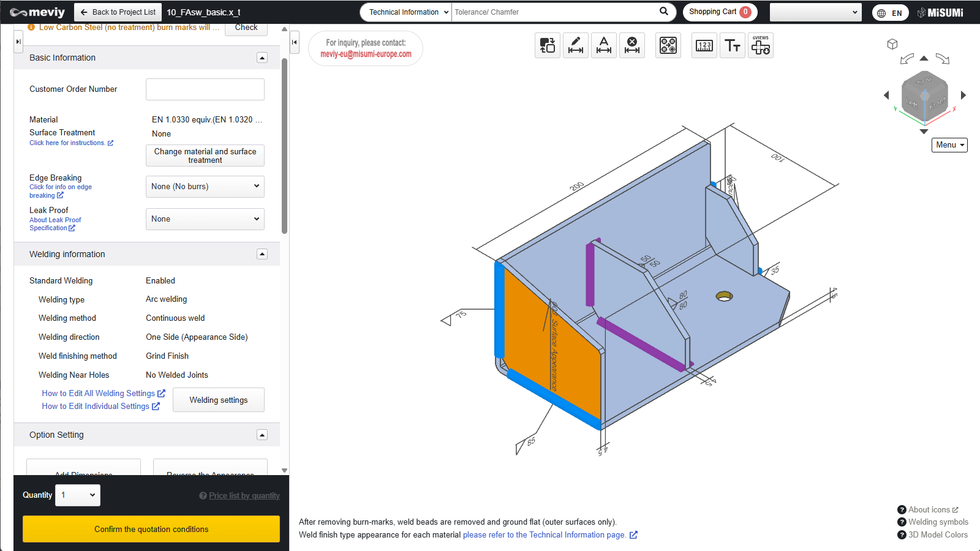Open Welding symbols help link

pyautogui.click(x=933, y=522)
